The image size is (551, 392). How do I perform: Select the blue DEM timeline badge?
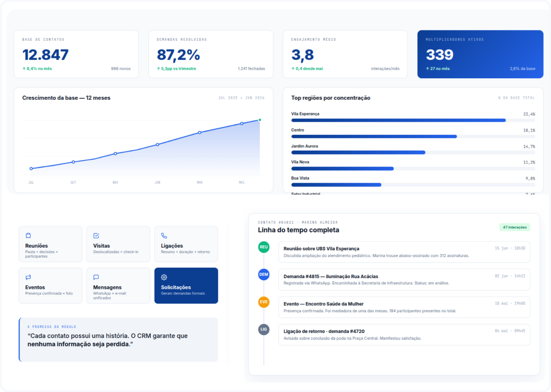[x=264, y=274]
